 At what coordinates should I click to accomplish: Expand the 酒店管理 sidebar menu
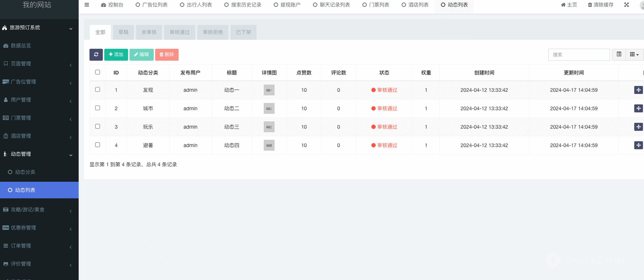[39, 136]
